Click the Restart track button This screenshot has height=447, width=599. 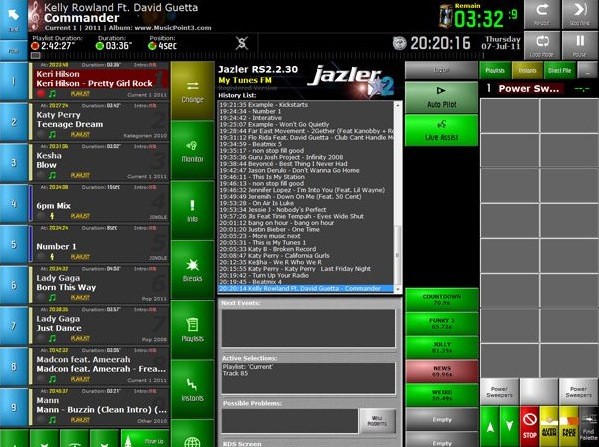click(542, 15)
